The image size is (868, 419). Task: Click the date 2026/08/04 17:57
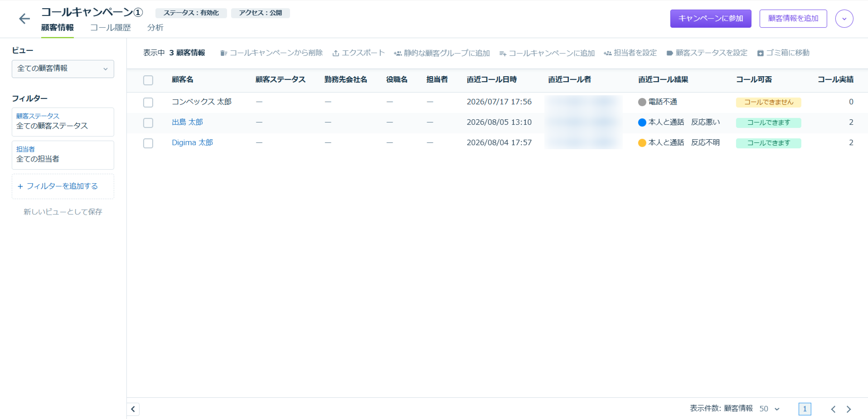499,143
